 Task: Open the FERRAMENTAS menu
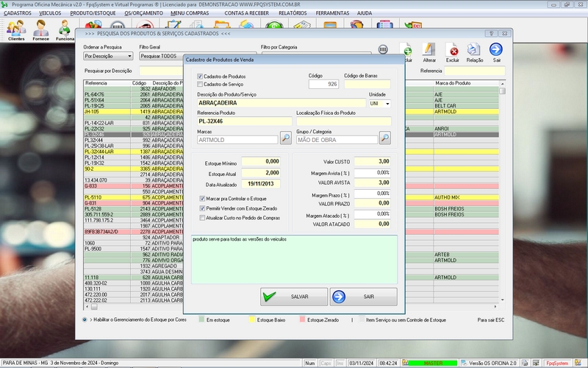pos(332,13)
